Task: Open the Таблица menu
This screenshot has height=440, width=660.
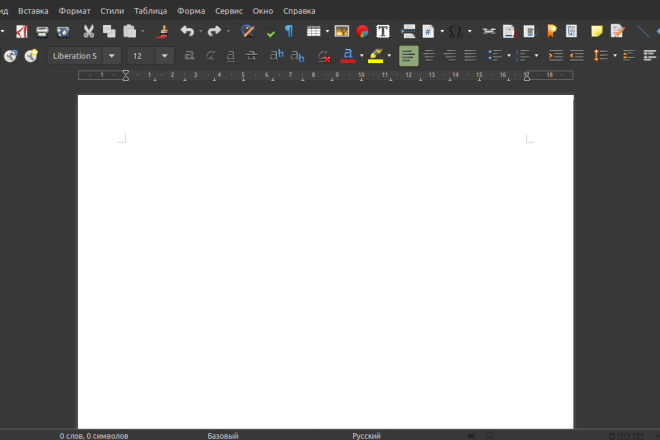Action: (150, 11)
